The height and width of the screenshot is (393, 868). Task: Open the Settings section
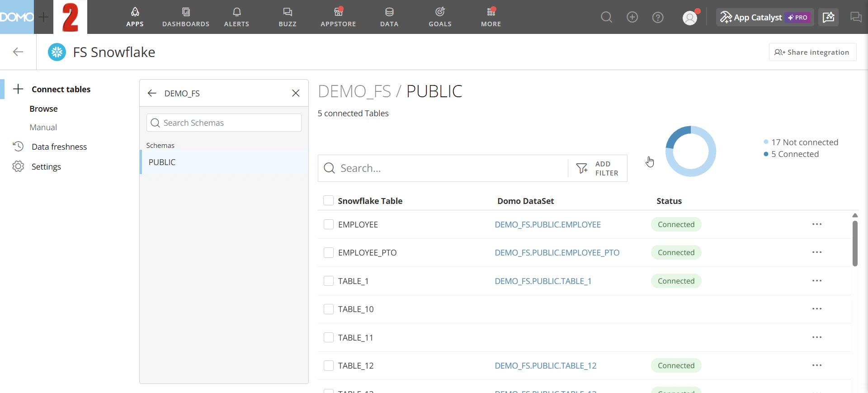46,167
